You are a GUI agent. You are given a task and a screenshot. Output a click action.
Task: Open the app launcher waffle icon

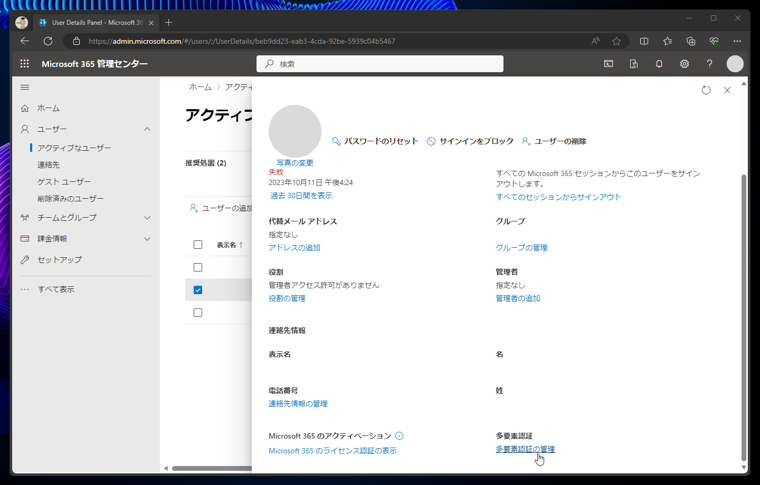25,63
